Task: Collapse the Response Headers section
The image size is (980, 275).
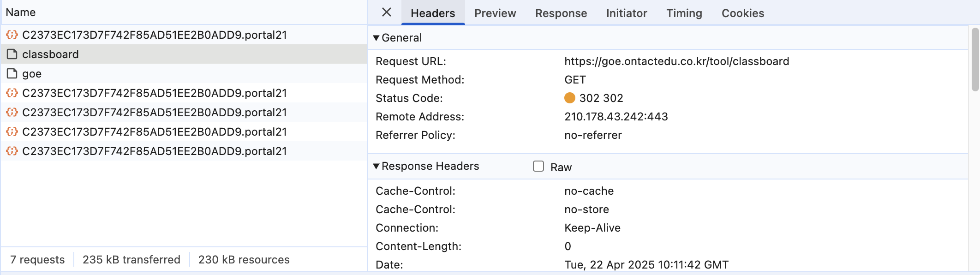Action: point(376,166)
